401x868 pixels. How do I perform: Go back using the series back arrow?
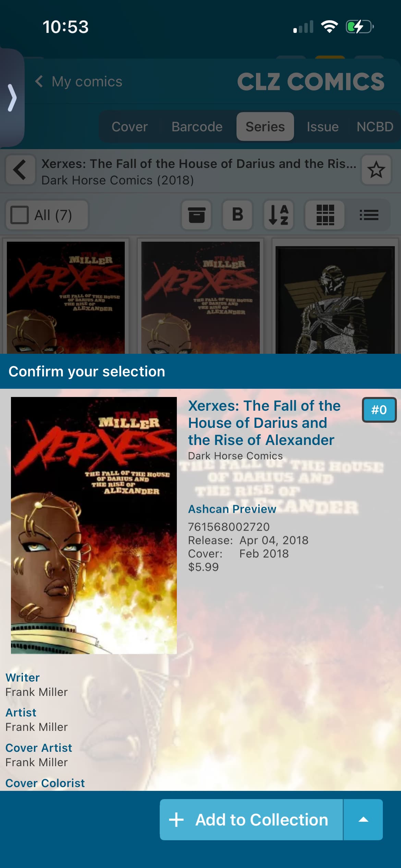[20, 170]
